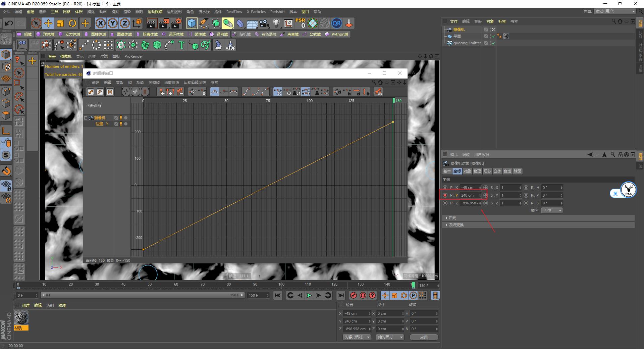644x349 pixels.
Task: Click the P.Y keyframe record circle
Action: coord(445,195)
